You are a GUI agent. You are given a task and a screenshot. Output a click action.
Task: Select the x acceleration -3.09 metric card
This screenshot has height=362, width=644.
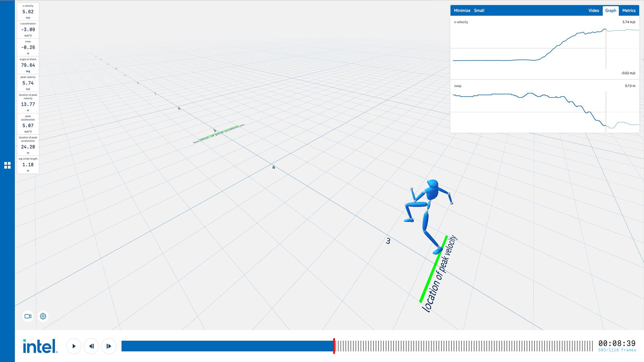(x=28, y=29)
